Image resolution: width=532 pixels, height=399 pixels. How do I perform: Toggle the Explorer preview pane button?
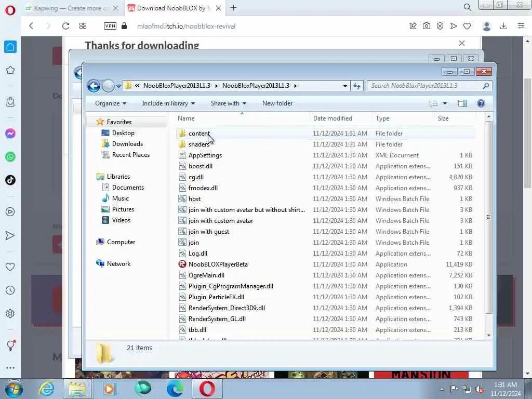pyautogui.click(x=462, y=103)
